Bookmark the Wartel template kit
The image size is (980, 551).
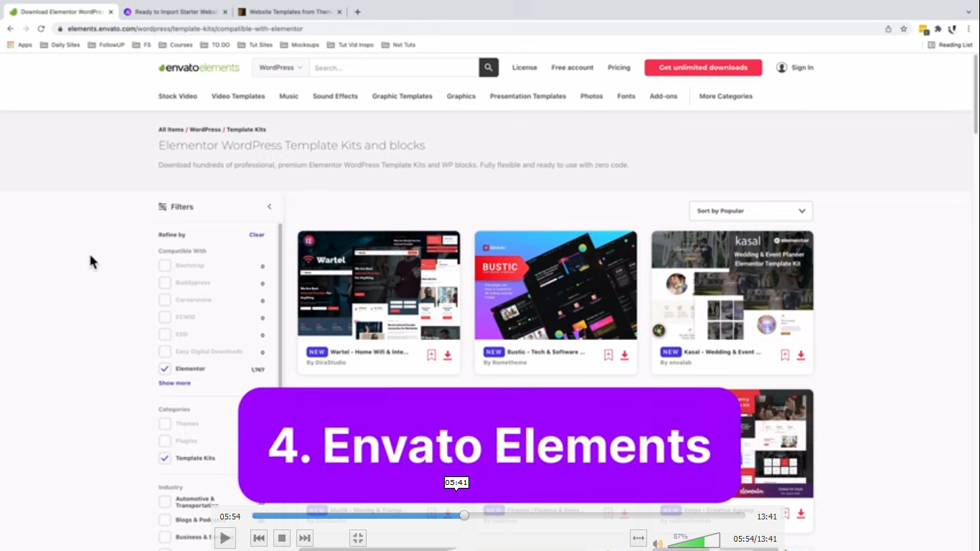coord(431,355)
